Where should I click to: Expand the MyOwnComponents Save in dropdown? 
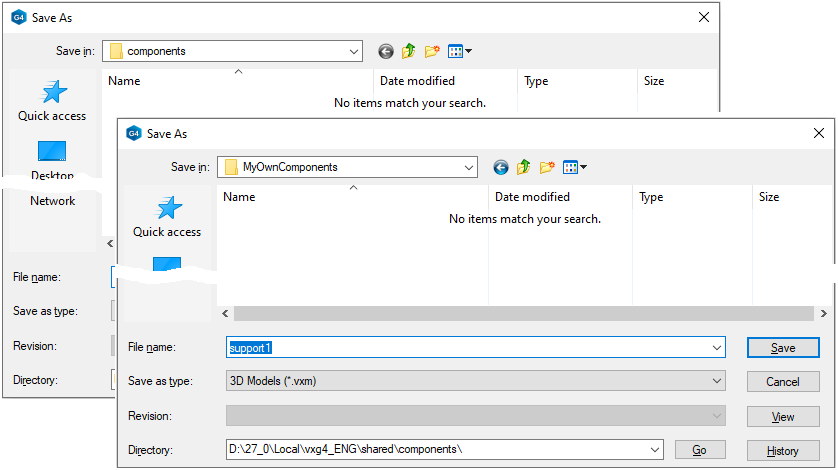468,167
